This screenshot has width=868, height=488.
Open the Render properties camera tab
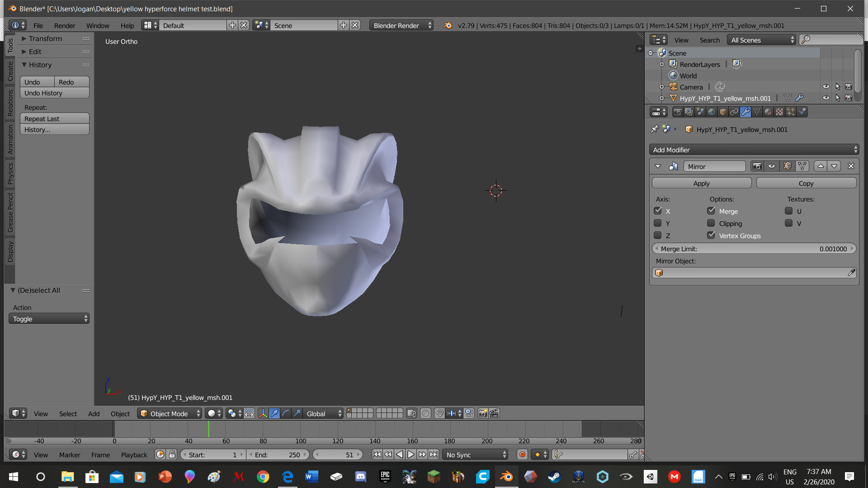[x=677, y=112]
